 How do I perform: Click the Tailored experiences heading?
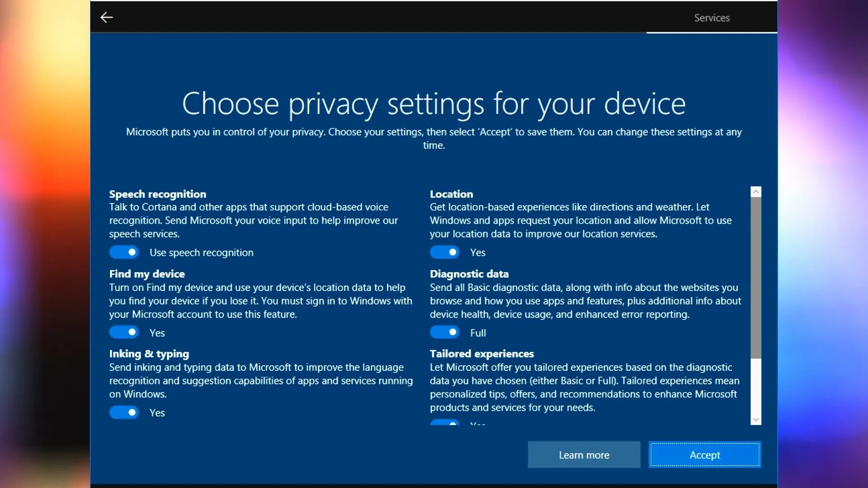482,354
